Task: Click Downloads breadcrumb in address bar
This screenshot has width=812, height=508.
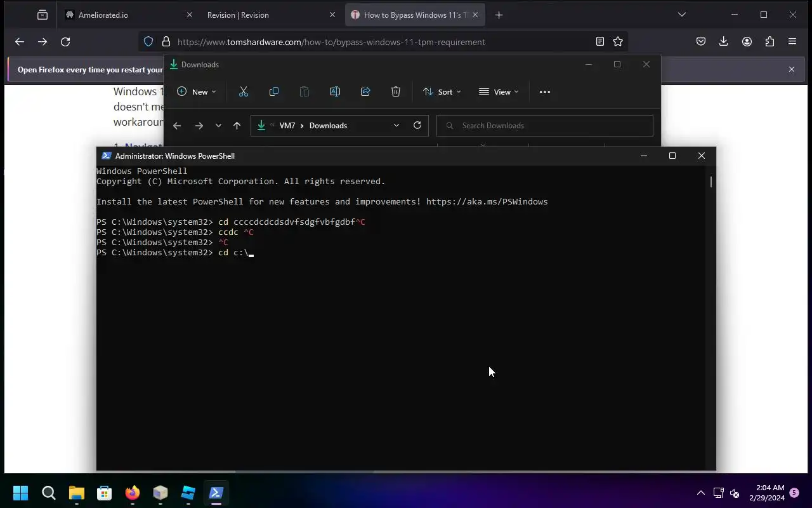Action: tap(328, 126)
